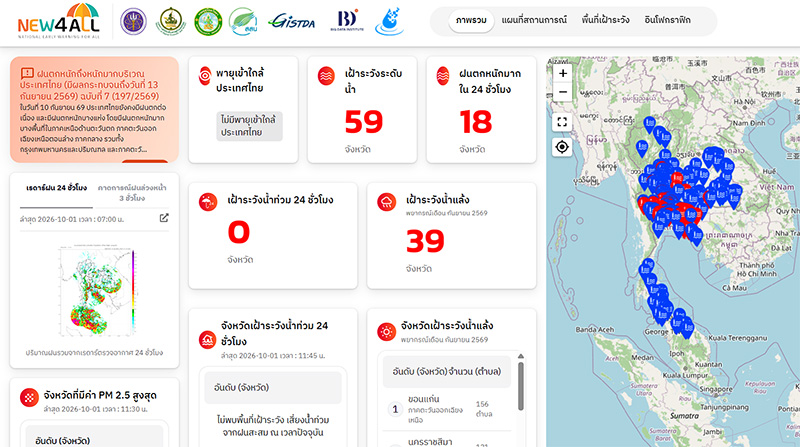Click the NEW4ALL logo
The width and height of the screenshot is (800, 447).
58,21
